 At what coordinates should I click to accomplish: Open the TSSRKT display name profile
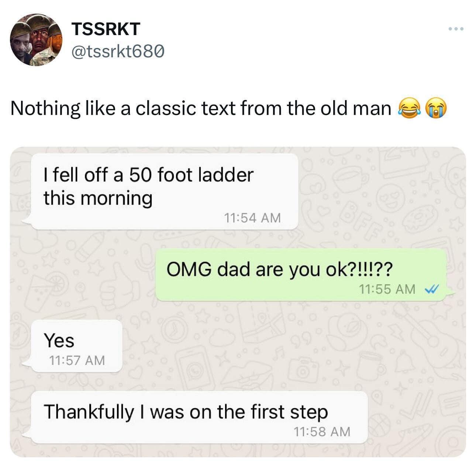106,29
